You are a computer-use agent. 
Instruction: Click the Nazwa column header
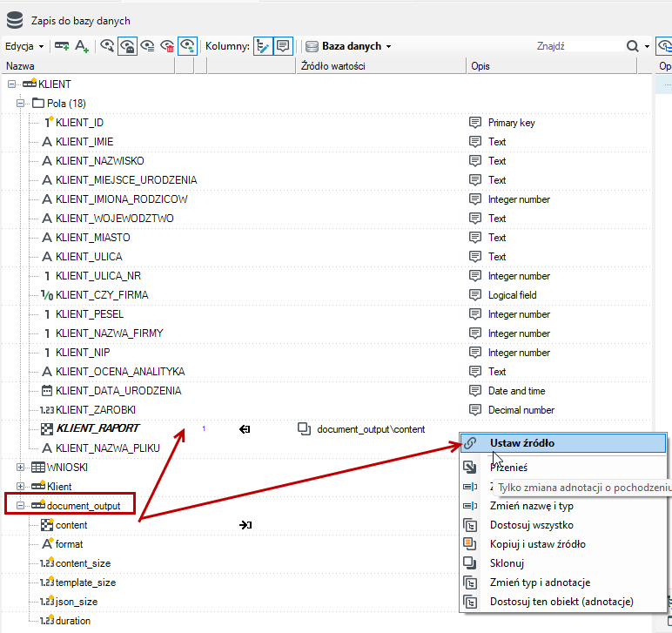88,66
